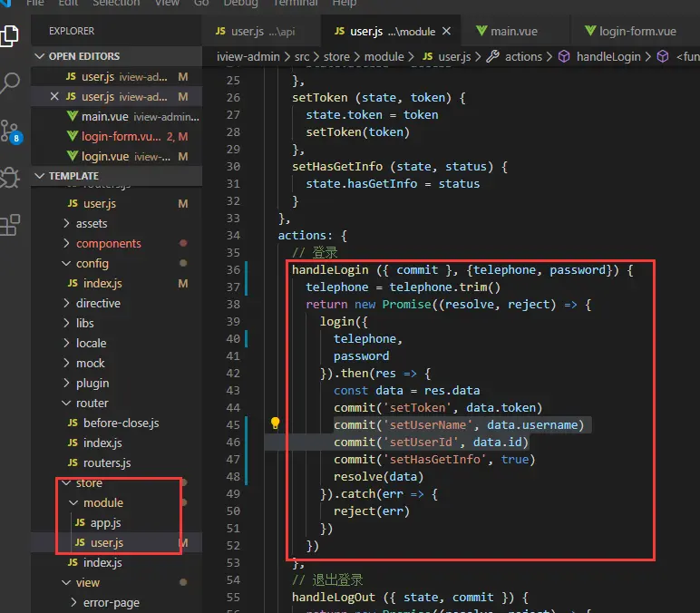Collapse the module folder
Viewport: 700px width, 613px height.
tap(117, 502)
